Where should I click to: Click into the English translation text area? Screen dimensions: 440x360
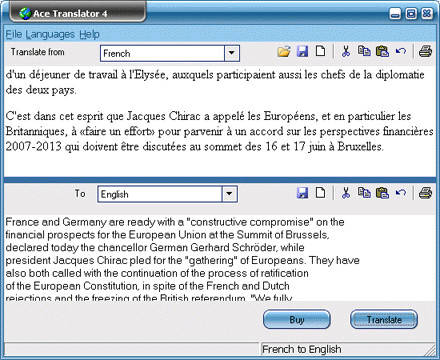(220, 257)
